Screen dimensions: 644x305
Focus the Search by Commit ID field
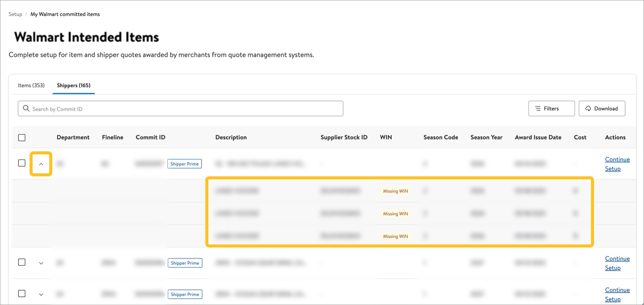(180, 108)
